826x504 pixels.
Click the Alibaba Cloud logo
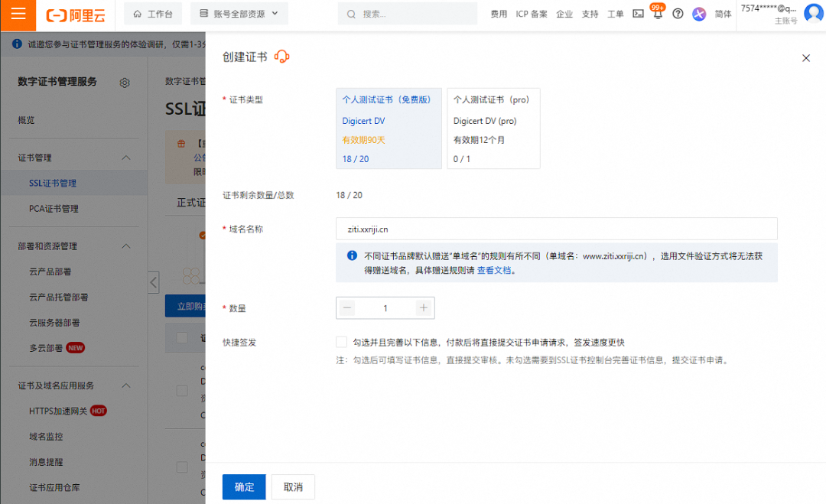[74, 14]
